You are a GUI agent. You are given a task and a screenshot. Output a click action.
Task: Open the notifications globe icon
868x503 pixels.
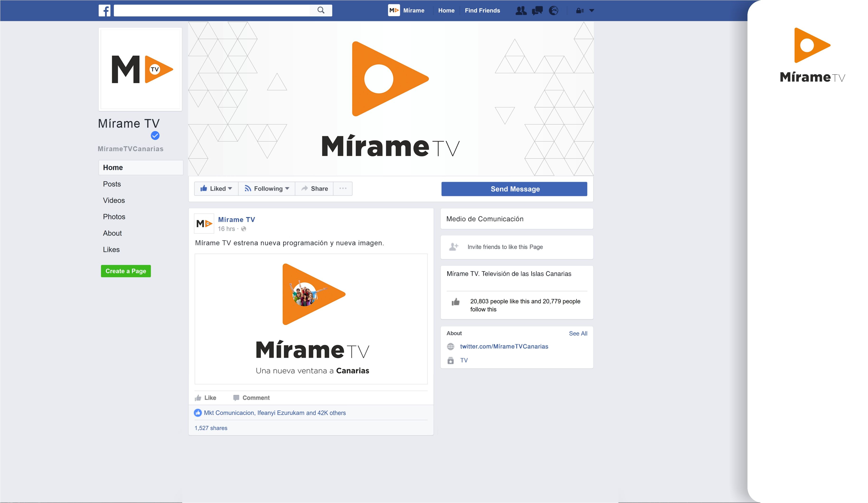click(553, 11)
